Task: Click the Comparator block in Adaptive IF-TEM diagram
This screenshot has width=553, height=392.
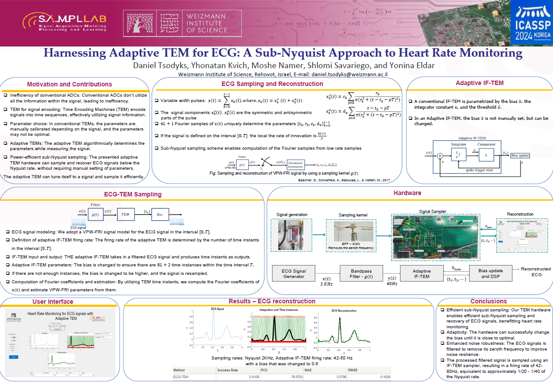Action: tap(486, 155)
